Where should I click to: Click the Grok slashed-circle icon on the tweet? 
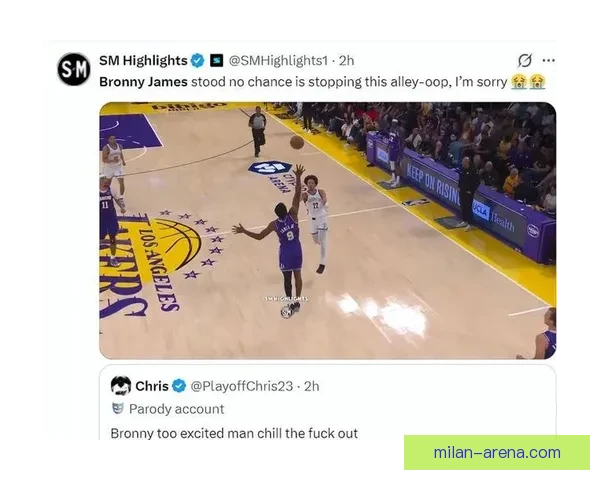(525, 60)
